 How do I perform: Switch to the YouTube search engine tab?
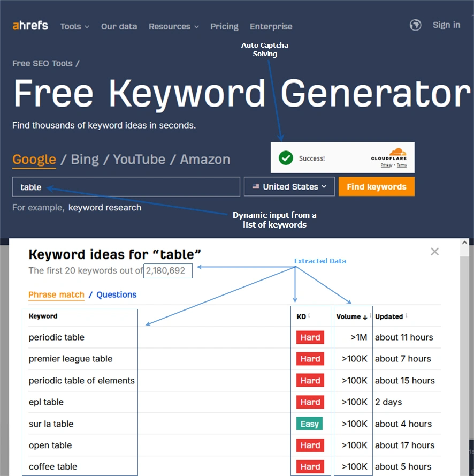[139, 159]
